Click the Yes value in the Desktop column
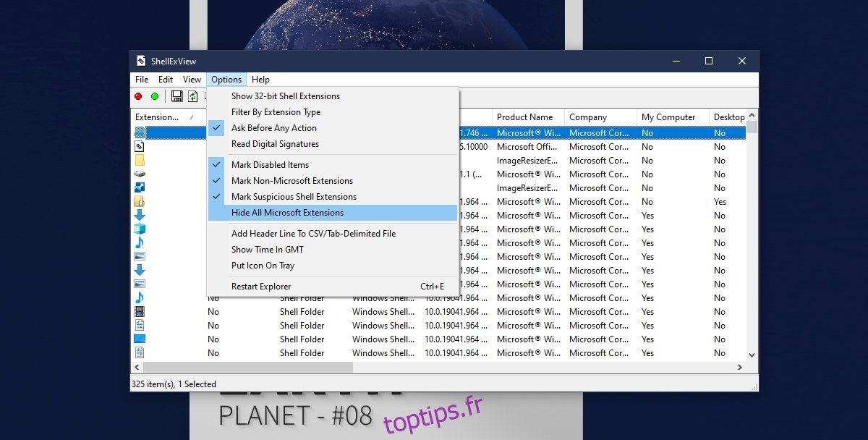 tap(720, 202)
